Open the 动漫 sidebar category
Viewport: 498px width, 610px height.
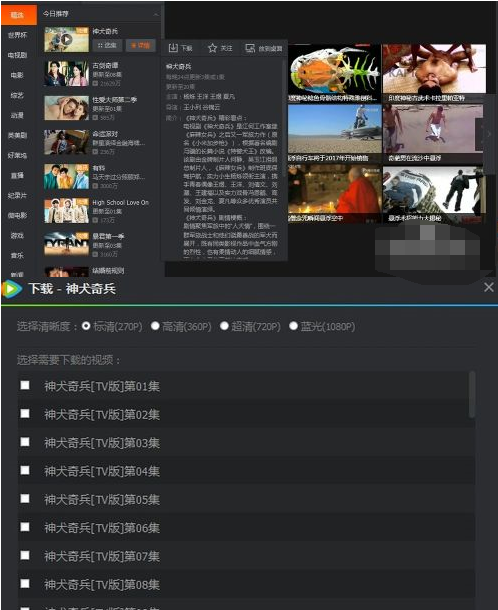[x=18, y=115]
